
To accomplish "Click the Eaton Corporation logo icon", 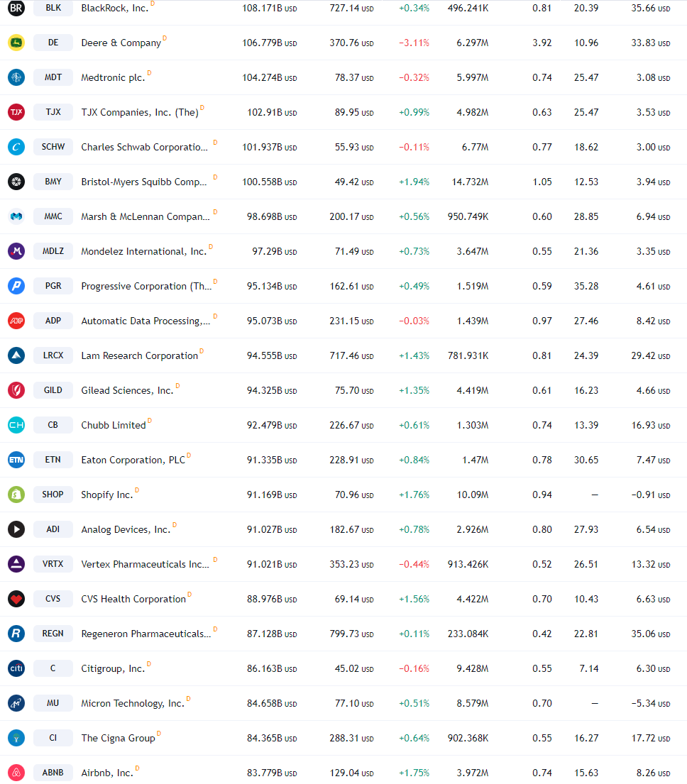I will [16, 460].
